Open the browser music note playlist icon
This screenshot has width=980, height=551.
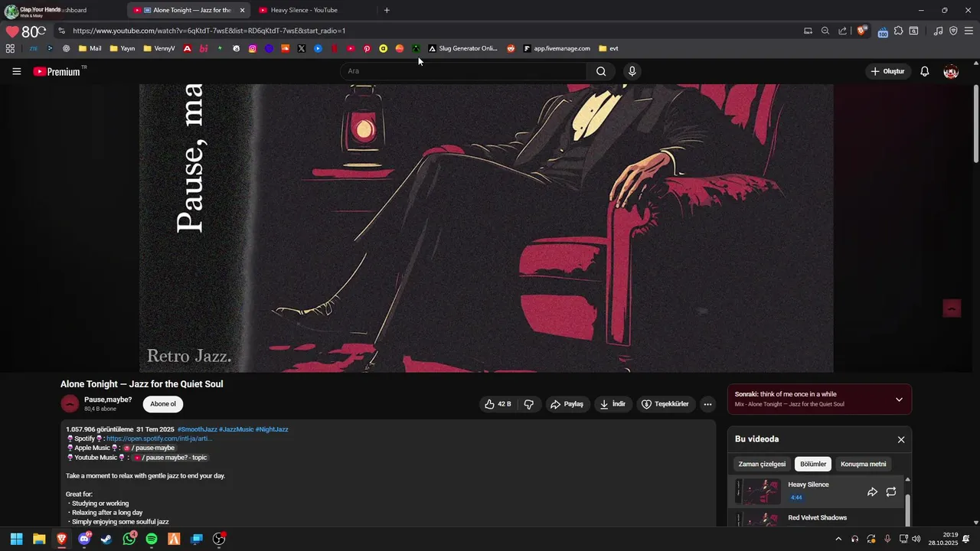(x=938, y=31)
